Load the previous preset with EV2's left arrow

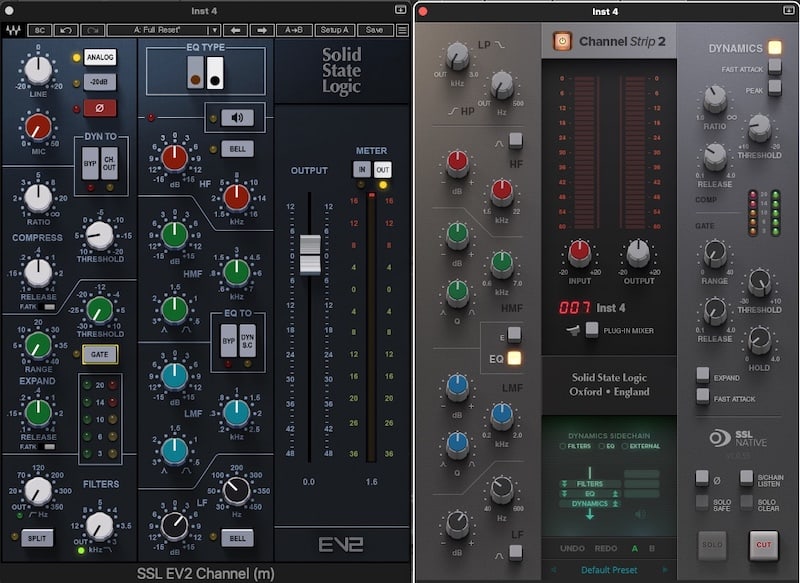235,30
